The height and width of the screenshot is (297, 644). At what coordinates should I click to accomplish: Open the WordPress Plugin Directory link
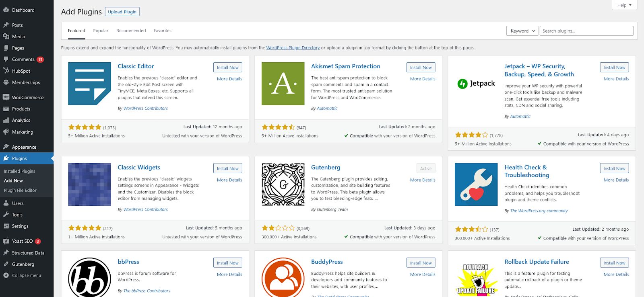click(x=293, y=47)
